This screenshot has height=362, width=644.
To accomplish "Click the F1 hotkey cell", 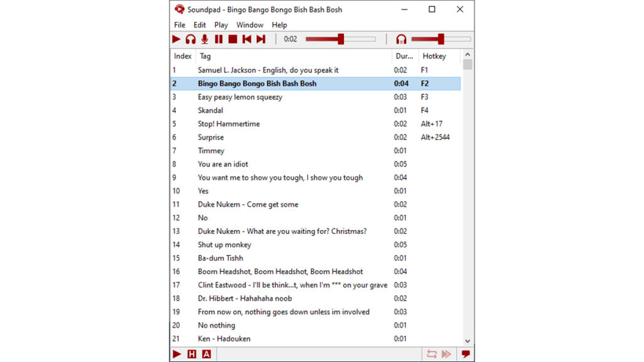I will coord(425,70).
